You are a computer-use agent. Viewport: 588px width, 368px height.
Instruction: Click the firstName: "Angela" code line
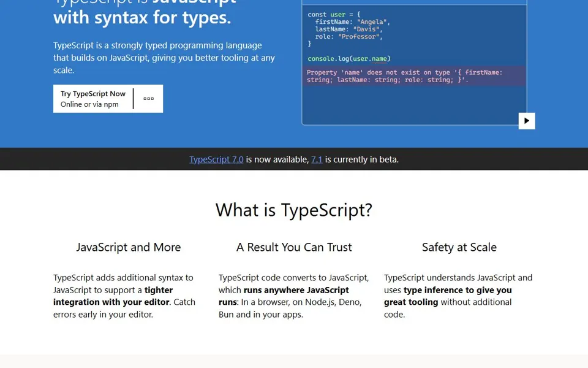[x=353, y=22]
